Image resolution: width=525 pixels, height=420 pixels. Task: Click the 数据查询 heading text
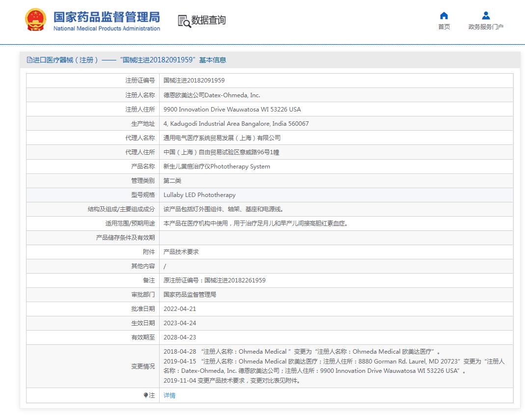click(209, 20)
